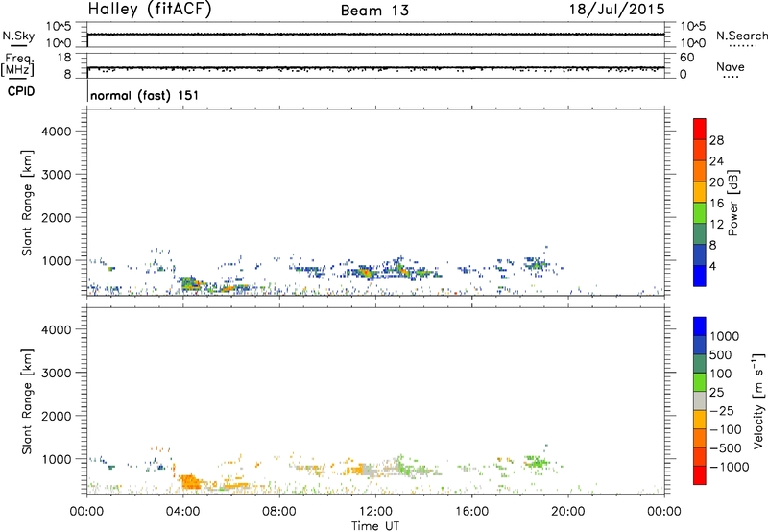The width and height of the screenshot is (768, 532).
Task: Click the "normal (fast) 151" mode text
Action: [145, 95]
